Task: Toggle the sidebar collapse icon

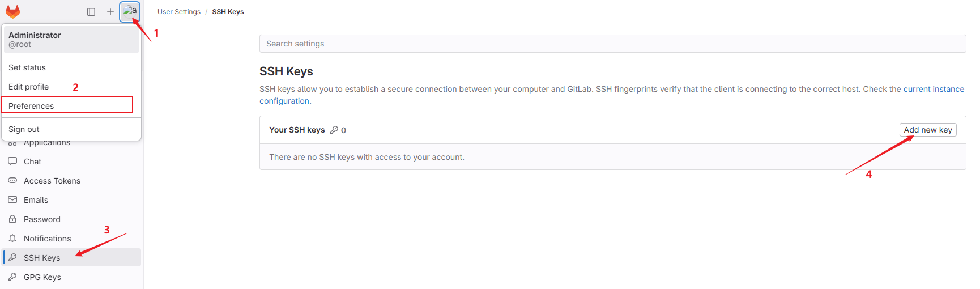Action: point(91,12)
